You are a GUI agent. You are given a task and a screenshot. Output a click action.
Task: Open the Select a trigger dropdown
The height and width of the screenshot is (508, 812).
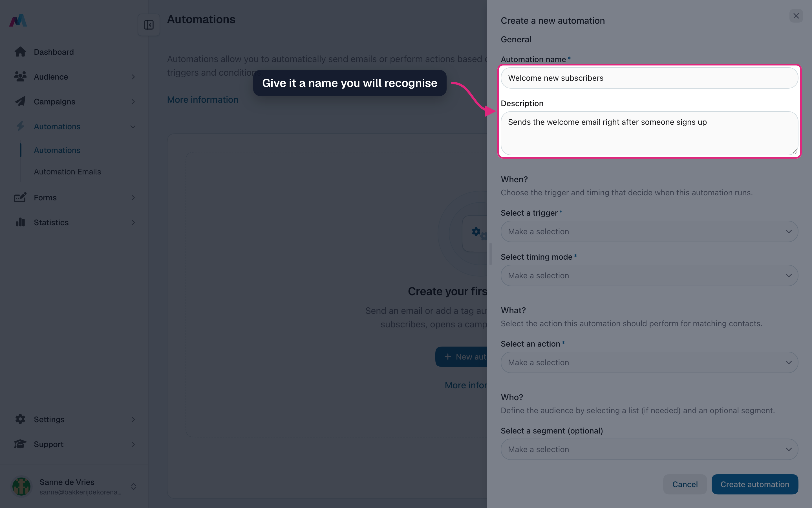(x=649, y=231)
